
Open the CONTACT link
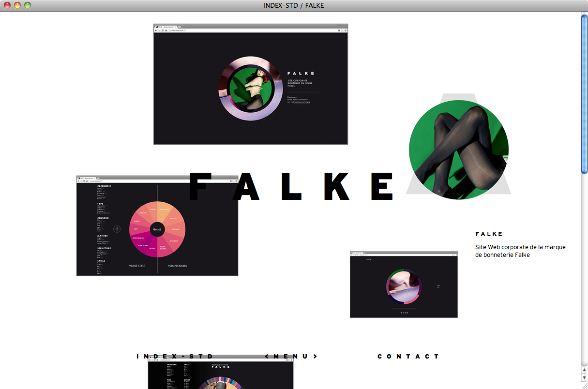408,357
